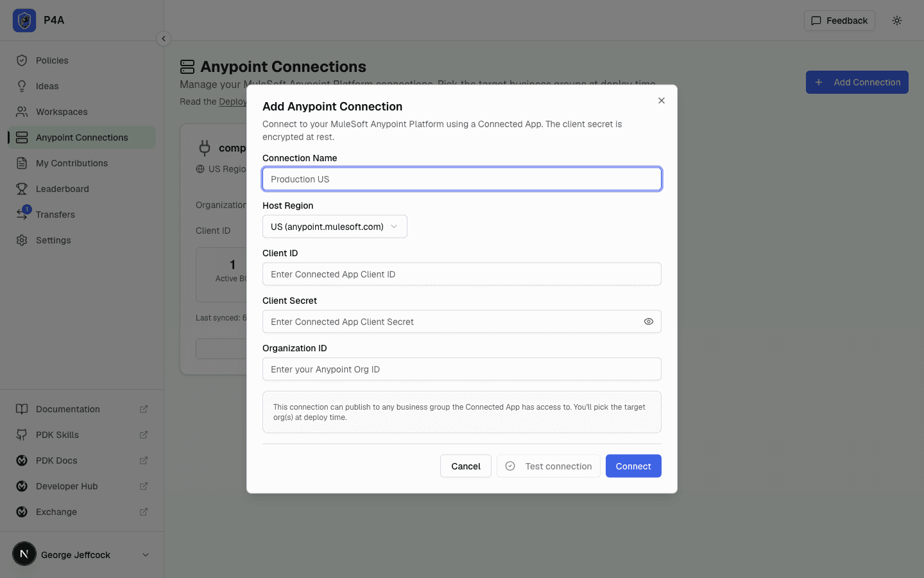Click the Settings gear icon
924x578 pixels.
22,240
